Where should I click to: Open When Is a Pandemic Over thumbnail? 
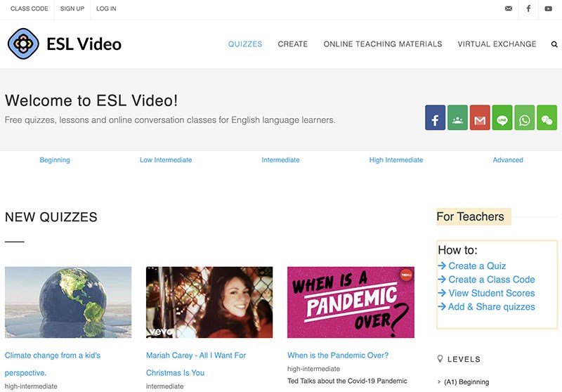(x=351, y=302)
